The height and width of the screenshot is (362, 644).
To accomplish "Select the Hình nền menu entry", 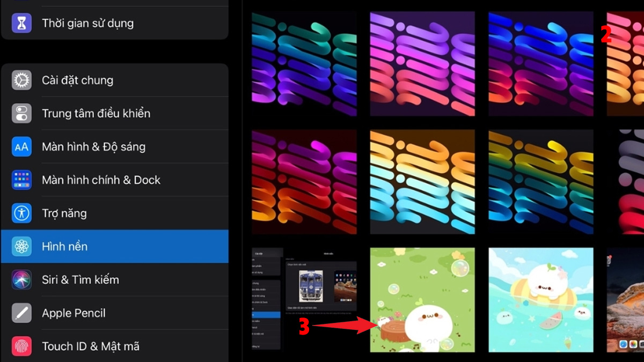I will click(x=115, y=247).
